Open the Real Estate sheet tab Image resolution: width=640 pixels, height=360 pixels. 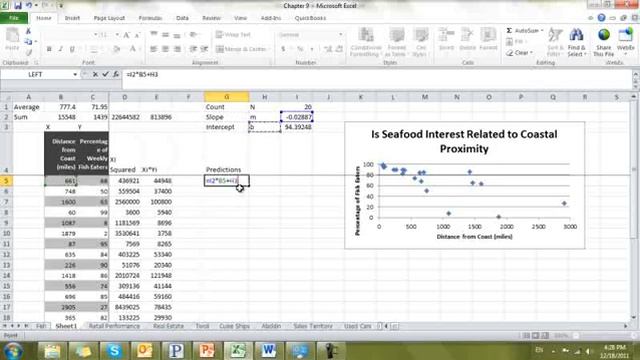[168, 326]
